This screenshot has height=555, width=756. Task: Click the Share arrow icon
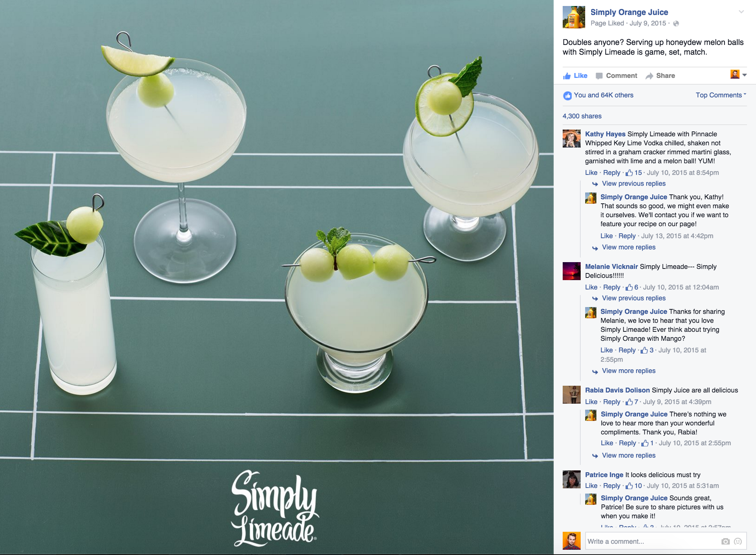coord(649,76)
